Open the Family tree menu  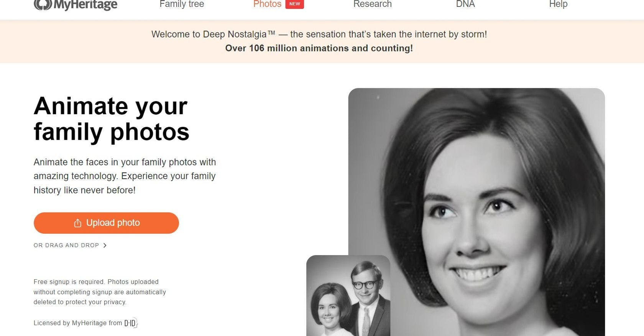tap(182, 4)
